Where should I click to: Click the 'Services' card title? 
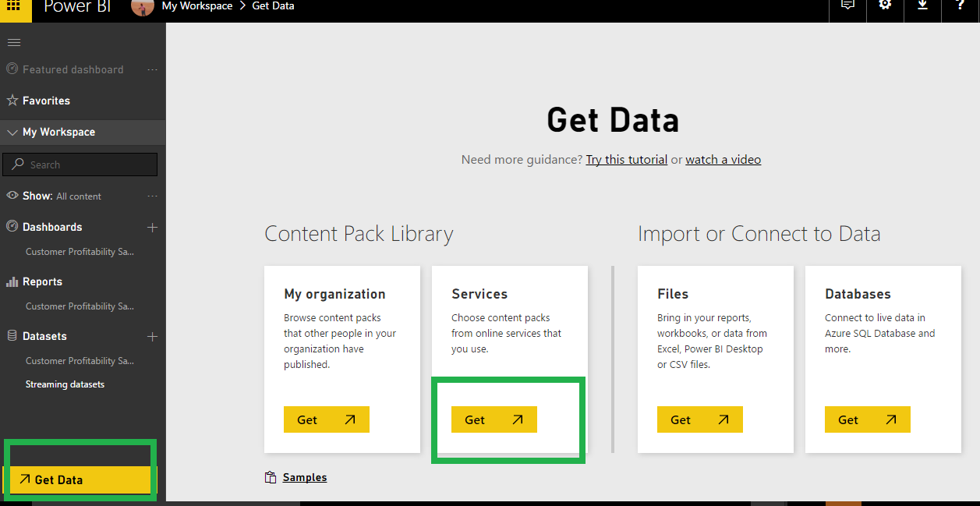[479, 294]
